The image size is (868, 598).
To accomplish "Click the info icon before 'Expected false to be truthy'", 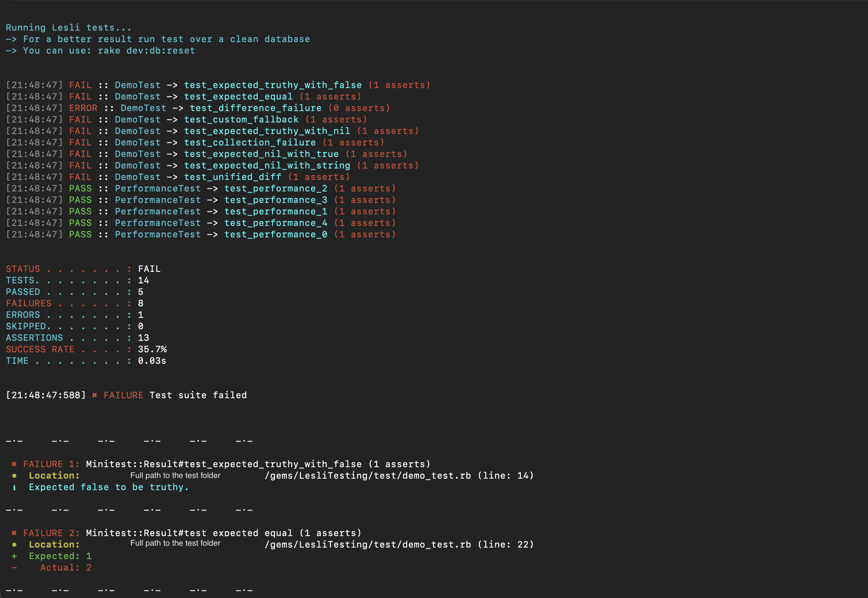I will click(x=14, y=488).
